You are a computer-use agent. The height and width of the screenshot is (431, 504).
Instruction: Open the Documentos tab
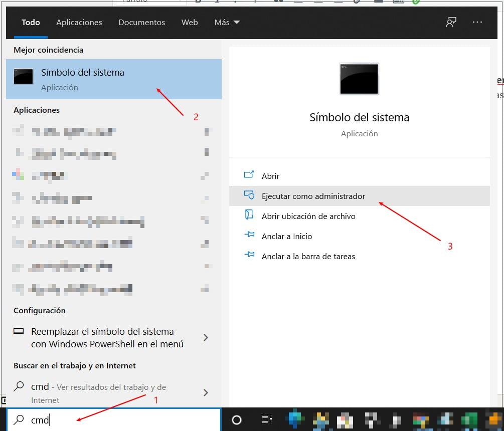coord(142,22)
